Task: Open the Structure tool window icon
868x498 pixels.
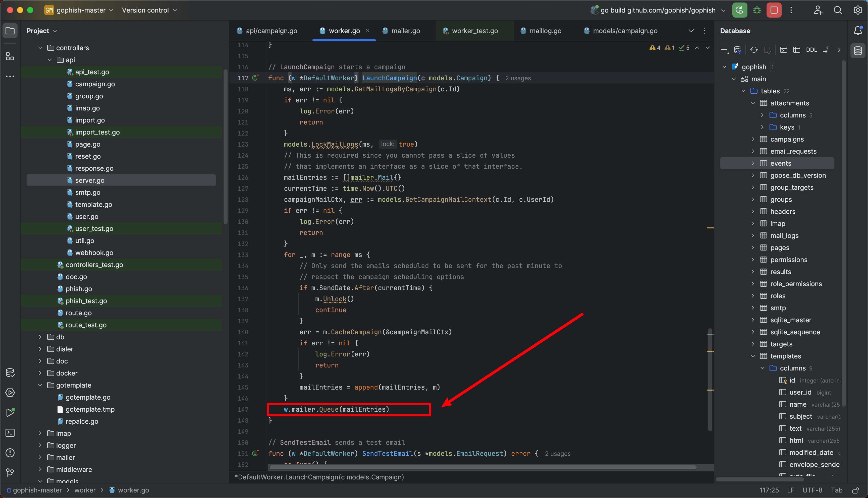Action: coord(10,56)
